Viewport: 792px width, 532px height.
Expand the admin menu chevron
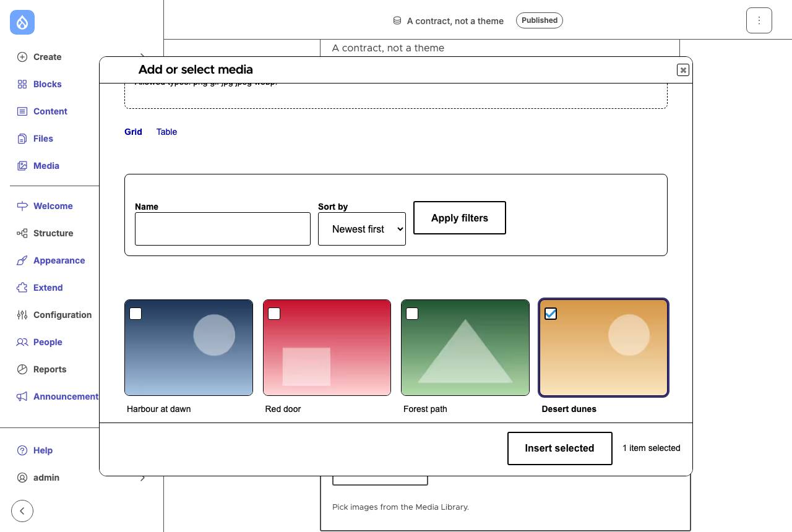tap(143, 478)
